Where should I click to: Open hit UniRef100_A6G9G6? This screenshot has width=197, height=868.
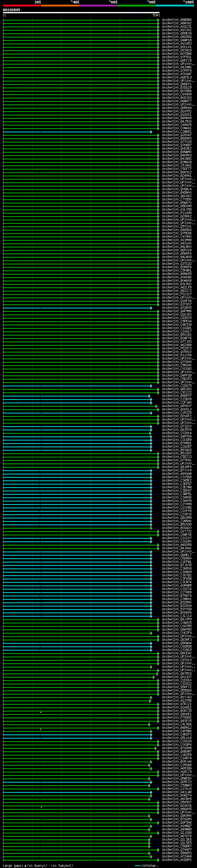[177, 37]
